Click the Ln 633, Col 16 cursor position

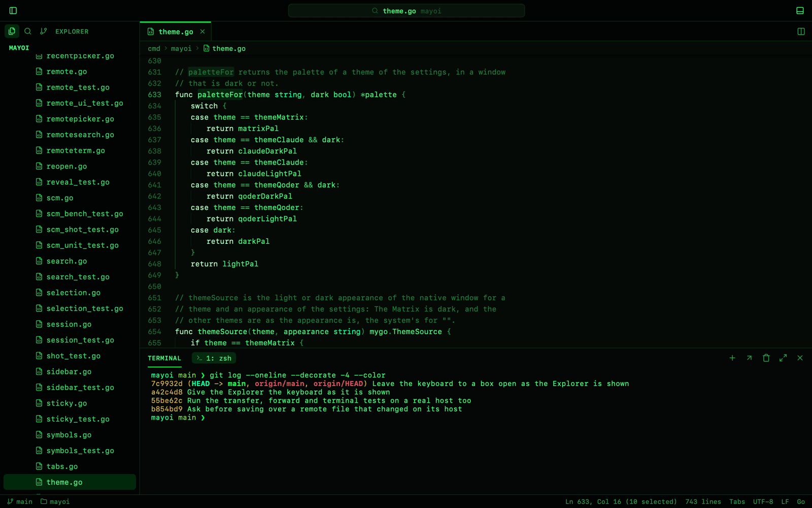click(x=621, y=501)
